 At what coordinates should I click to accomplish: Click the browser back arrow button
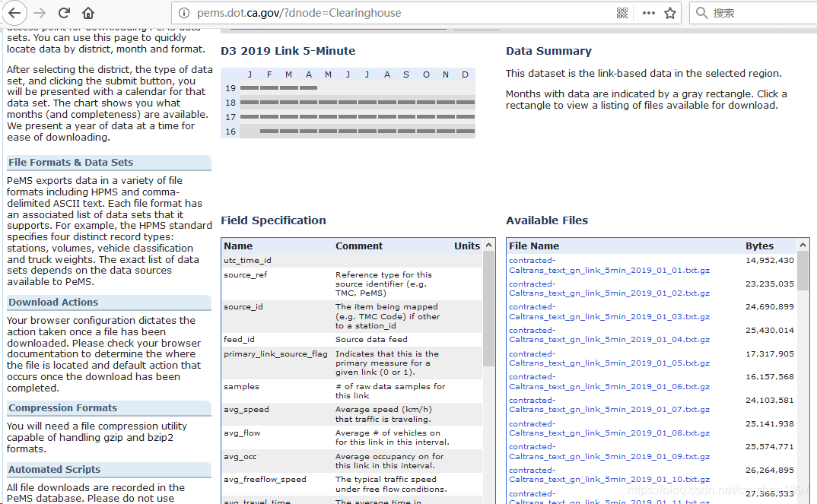(14, 13)
